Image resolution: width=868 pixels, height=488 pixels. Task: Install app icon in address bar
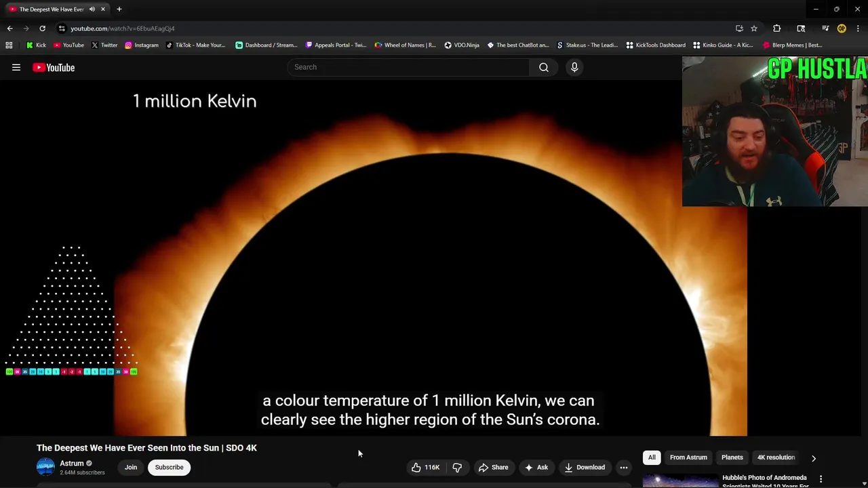point(739,28)
